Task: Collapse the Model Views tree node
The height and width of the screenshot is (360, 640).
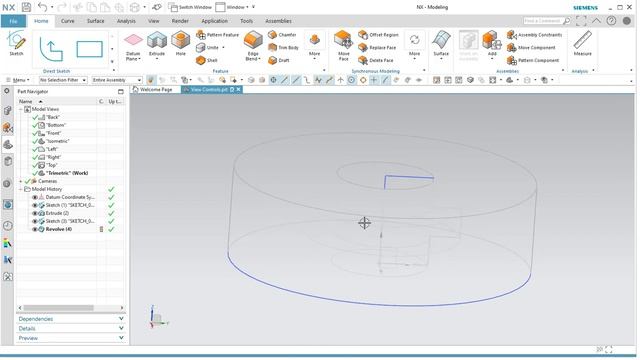Action: click(x=21, y=109)
